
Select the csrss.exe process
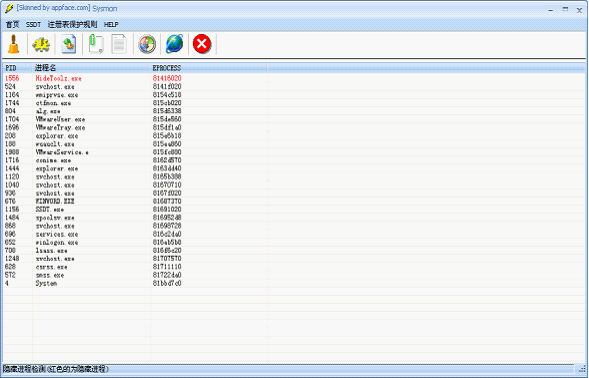click(294, 267)
